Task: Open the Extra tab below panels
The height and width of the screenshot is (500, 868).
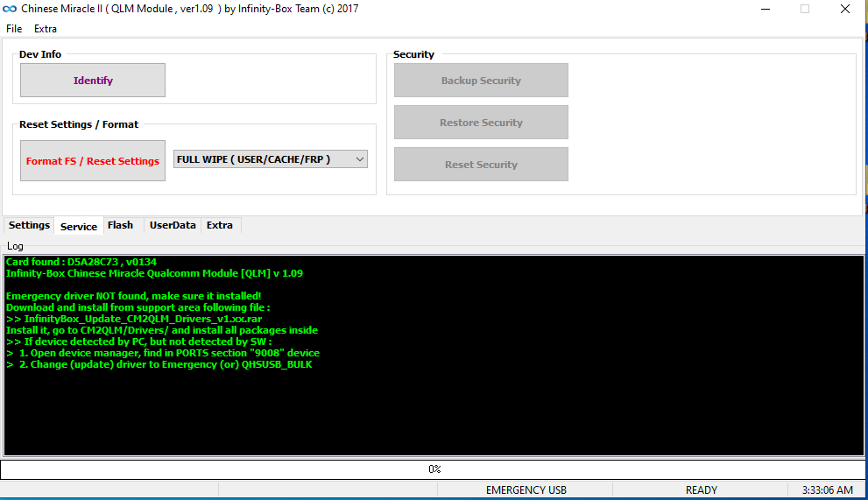Action: pos(220,225)
